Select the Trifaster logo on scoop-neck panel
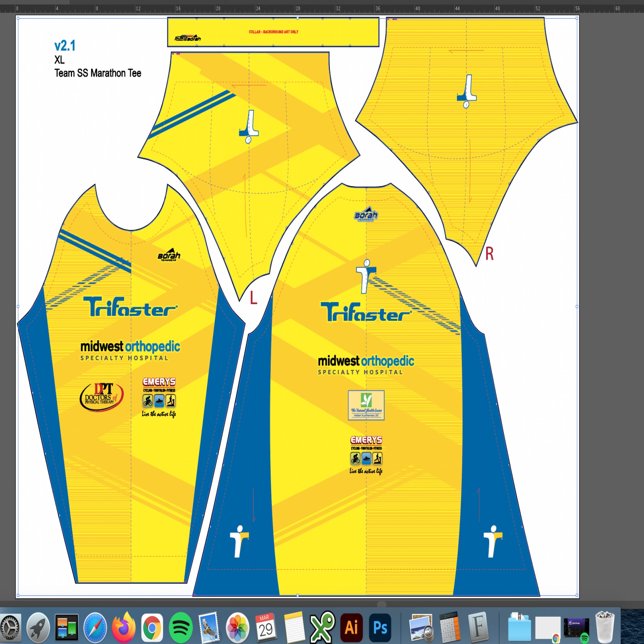The image size is (644, 644). coord(130,306)
